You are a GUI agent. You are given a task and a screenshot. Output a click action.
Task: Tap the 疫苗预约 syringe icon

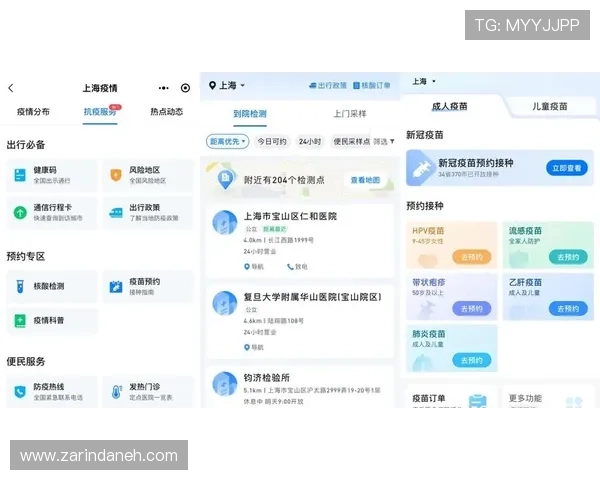point(116,286)
